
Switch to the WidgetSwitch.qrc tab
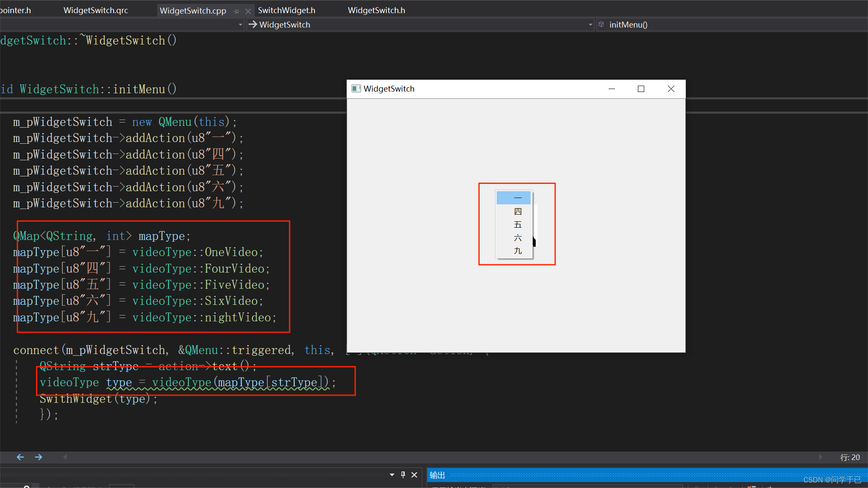coord(96,10)
